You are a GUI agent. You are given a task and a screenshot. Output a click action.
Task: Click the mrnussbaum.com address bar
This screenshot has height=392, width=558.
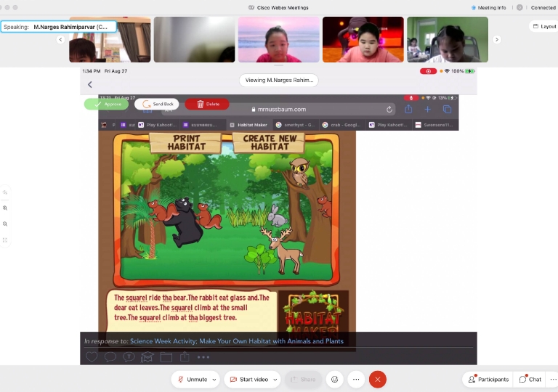(x=279, y=110)
